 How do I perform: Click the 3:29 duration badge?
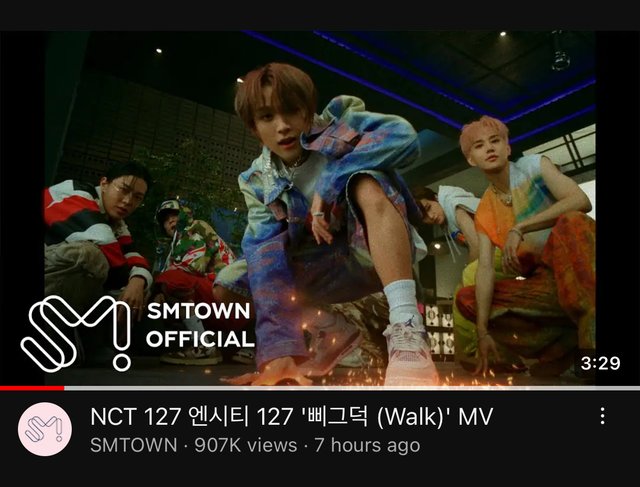click(600, 363)
